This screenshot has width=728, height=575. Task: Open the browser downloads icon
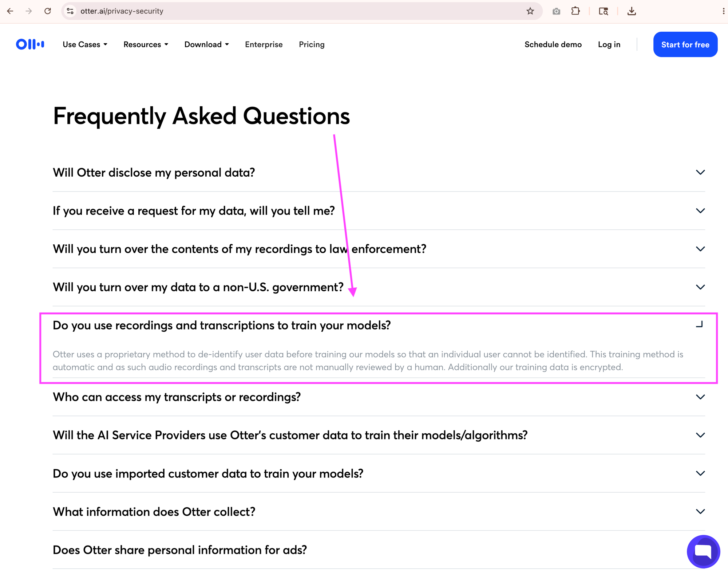coord(632,11)
